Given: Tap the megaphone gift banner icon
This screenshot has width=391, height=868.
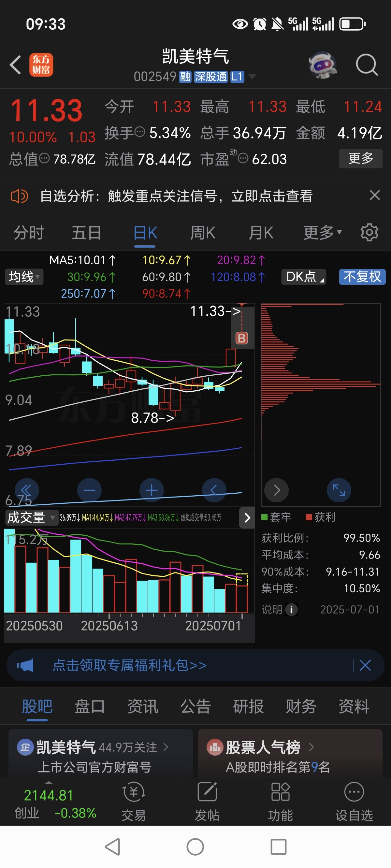Looking at the screenshot, I should (x=25, y=665).
